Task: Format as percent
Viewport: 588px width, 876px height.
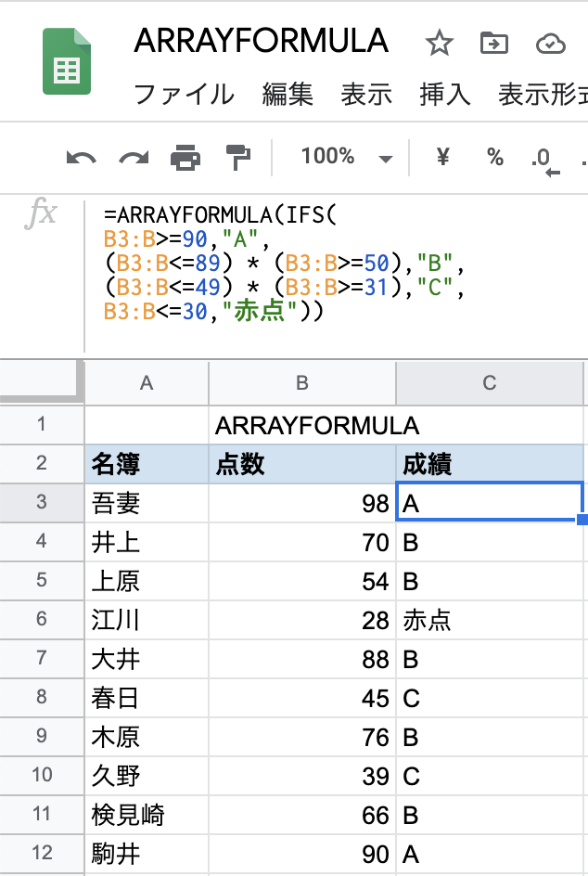Action: click(494, 157)
